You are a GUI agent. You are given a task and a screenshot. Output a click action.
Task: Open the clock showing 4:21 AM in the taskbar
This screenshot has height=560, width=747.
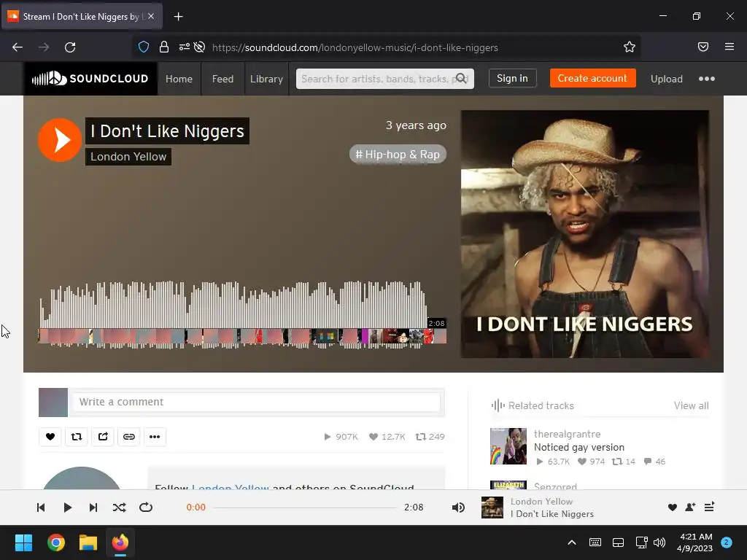point(694,542)
